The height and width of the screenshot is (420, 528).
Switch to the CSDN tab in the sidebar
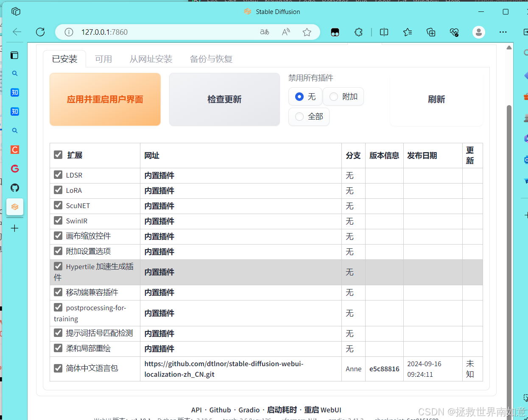[x=15, y=150]
